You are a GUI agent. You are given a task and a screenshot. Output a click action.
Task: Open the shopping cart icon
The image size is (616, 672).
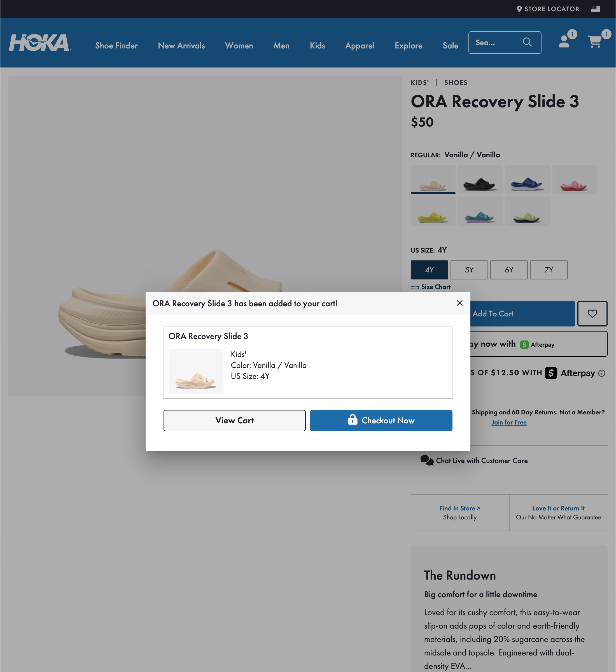coord(595,42)
